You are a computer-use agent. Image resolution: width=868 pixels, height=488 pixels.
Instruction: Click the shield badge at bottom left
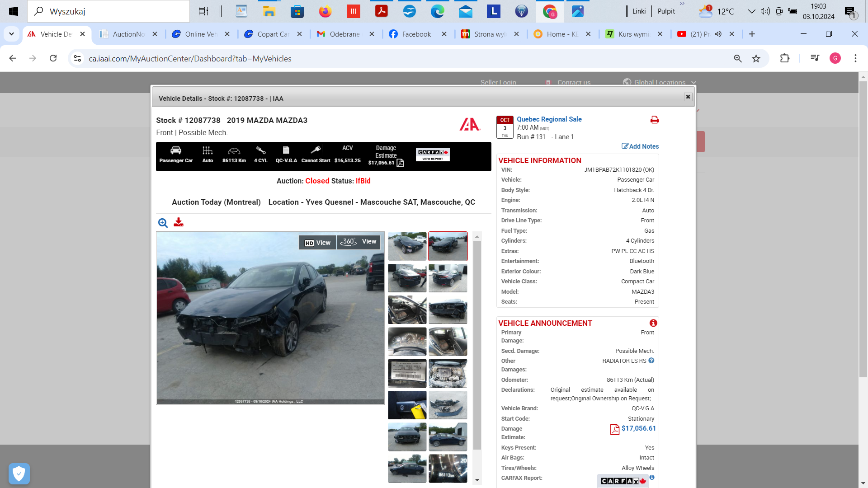[x=19, y=474]
